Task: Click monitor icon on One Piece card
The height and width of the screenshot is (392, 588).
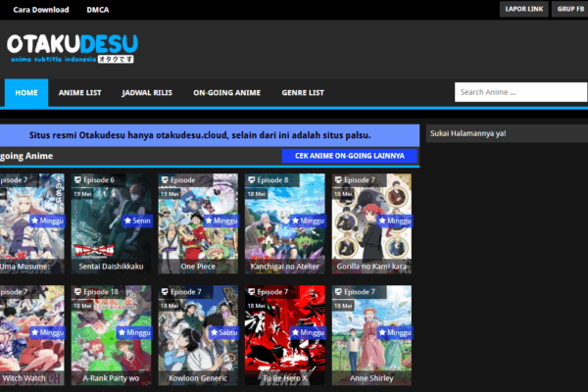Action: click(165, 180)
